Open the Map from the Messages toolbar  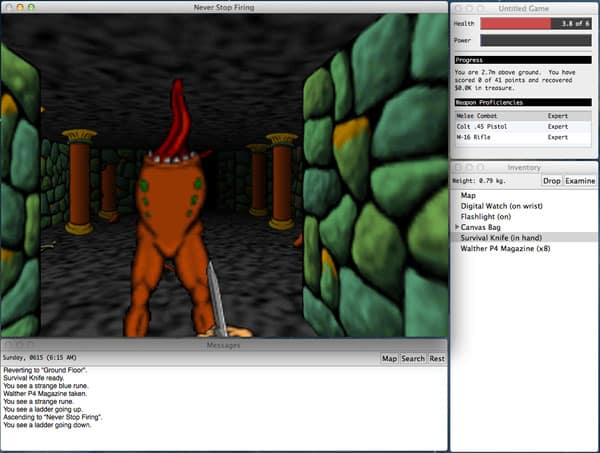point(389,358)
